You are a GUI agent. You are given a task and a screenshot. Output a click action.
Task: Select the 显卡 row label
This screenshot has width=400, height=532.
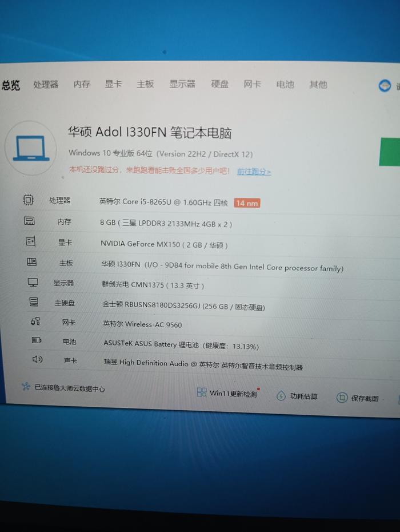tap(65, 242)
